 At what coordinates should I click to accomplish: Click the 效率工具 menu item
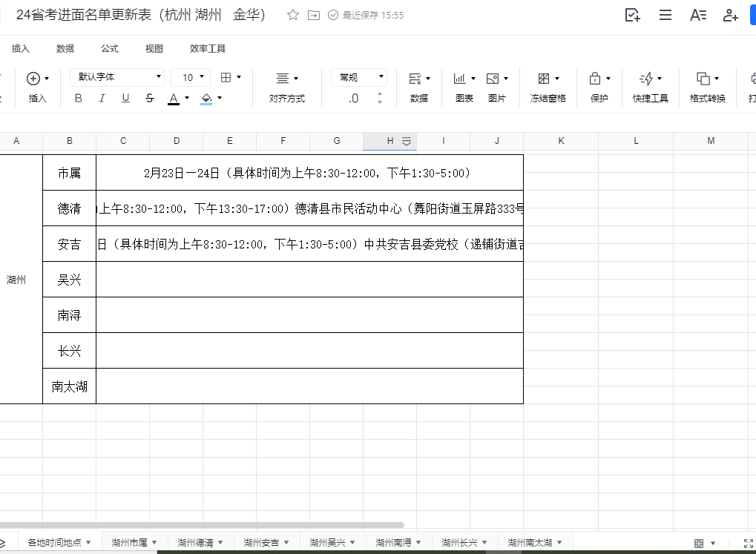tap(208, 49)
